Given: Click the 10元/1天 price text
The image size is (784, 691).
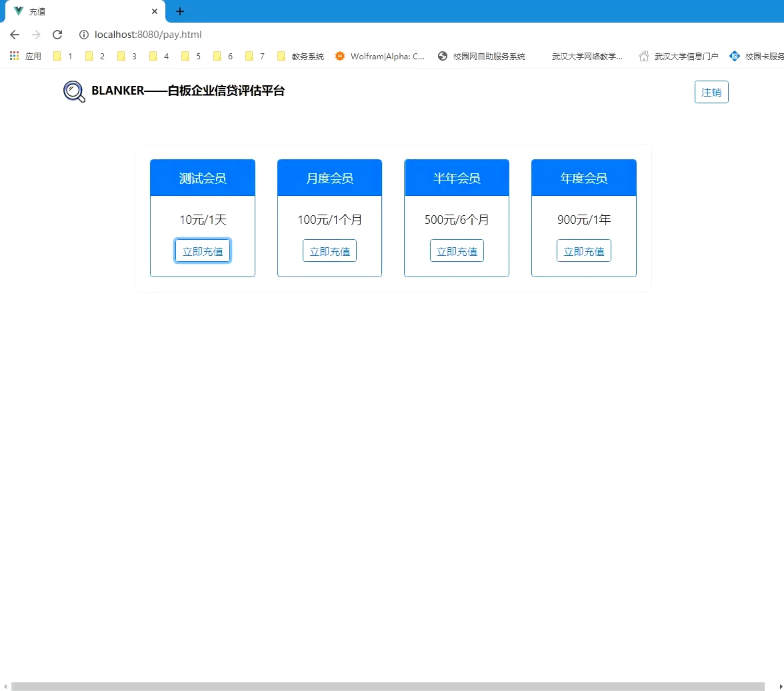Looking at the screenshot, I should tap(203, 220).
